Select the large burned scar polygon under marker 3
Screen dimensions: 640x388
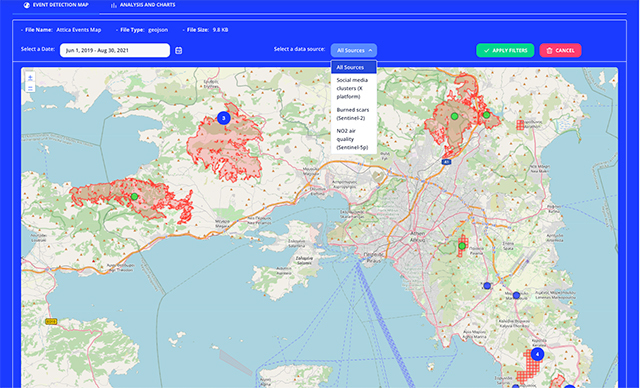tap(225, 143)
